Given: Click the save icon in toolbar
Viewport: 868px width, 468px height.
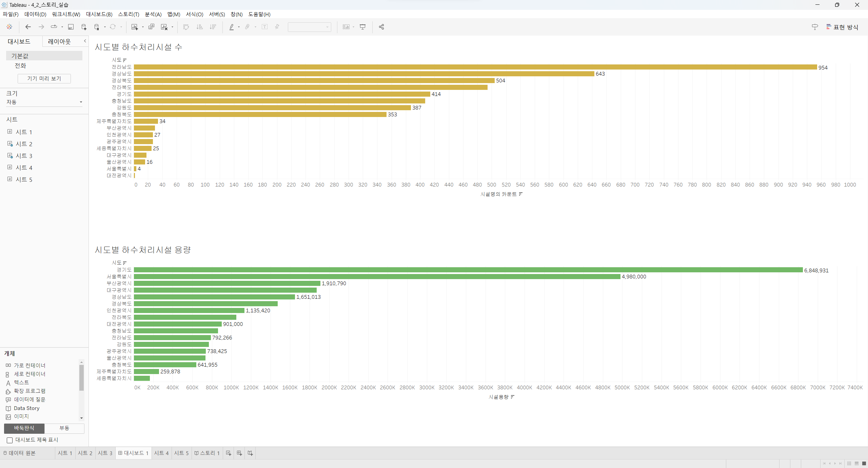Looking at the screenshot, I should pos(71,27).
